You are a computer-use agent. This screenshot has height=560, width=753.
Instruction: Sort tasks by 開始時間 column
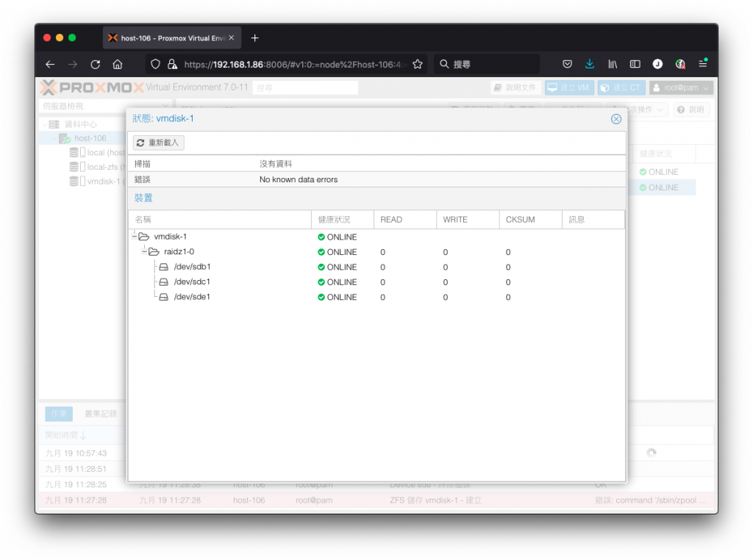[x=65, y=435]
